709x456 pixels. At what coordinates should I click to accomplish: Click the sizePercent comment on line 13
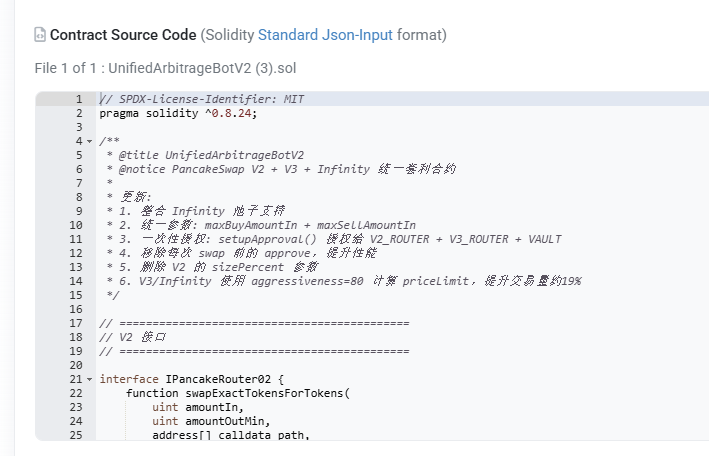pos(213,267)
